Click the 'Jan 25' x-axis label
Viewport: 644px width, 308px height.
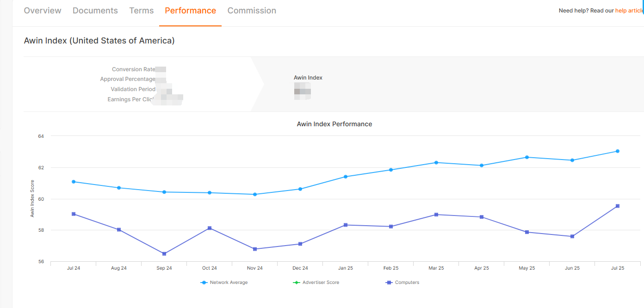346,268
